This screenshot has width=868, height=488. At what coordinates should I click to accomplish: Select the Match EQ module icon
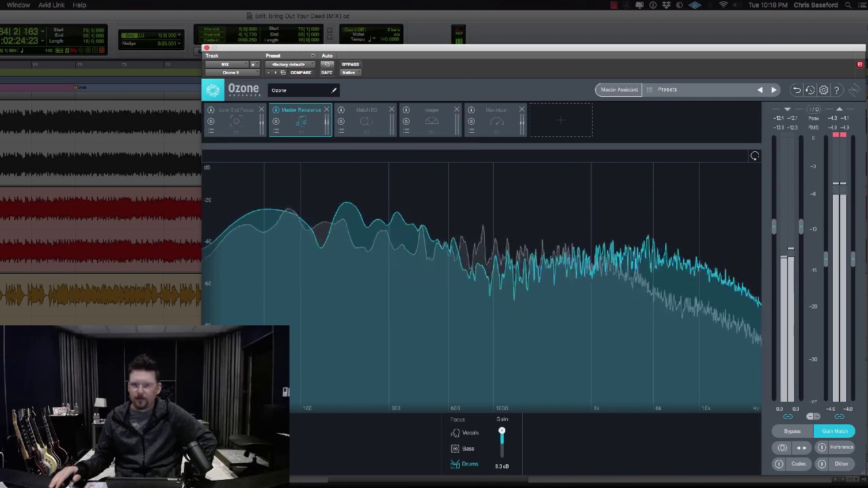[366, 122]
